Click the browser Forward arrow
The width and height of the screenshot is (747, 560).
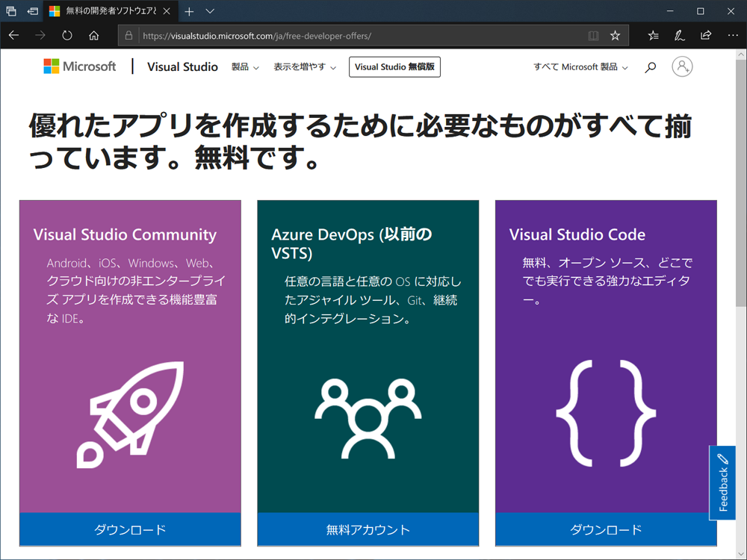40,35
